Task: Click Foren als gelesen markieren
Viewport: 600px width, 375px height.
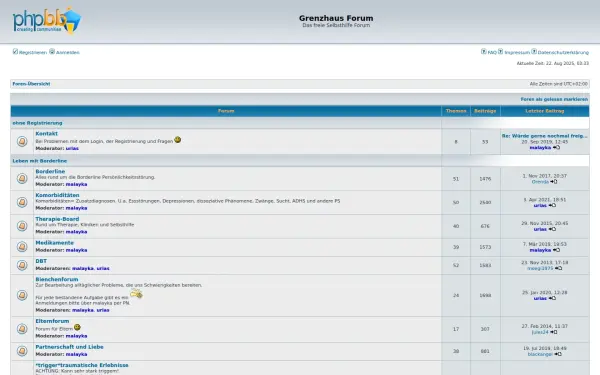Action: (554, 99)
